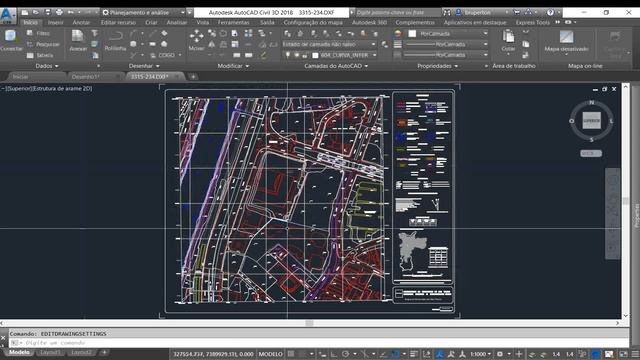Click the cut icon beside Colar

click(x=526, y=33)
